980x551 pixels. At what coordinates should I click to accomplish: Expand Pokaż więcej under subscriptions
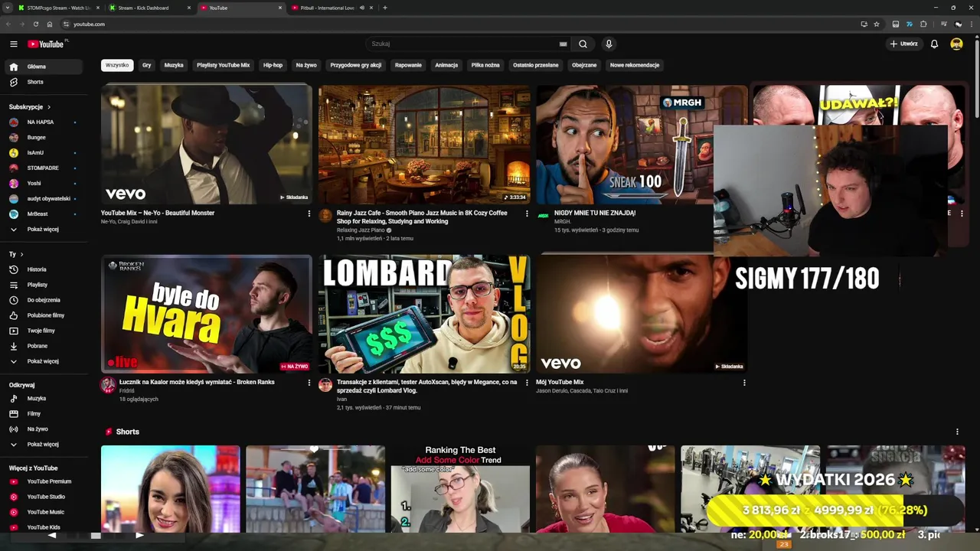point(44,229)
